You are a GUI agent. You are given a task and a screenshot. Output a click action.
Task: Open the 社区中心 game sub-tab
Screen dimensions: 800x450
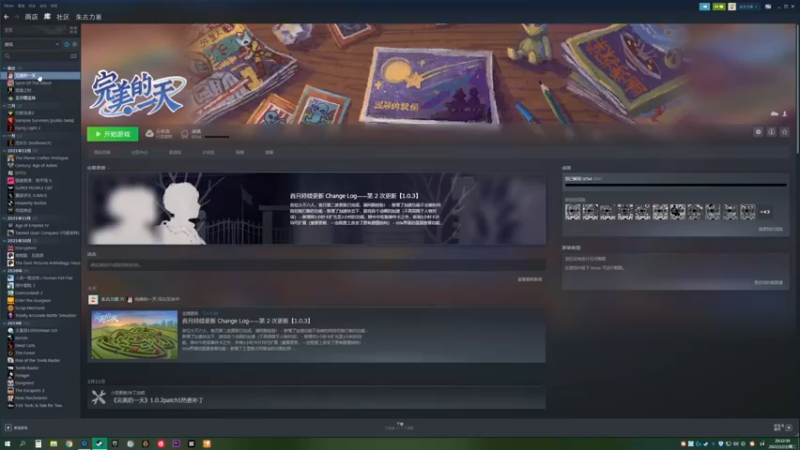(x=139, y=152)
